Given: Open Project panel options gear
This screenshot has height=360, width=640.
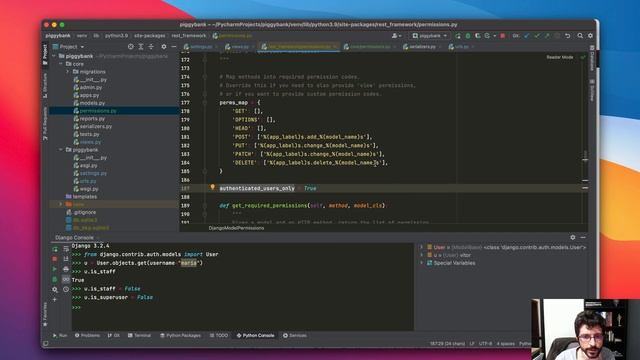Looking at the screenshot, I should 164,47.
